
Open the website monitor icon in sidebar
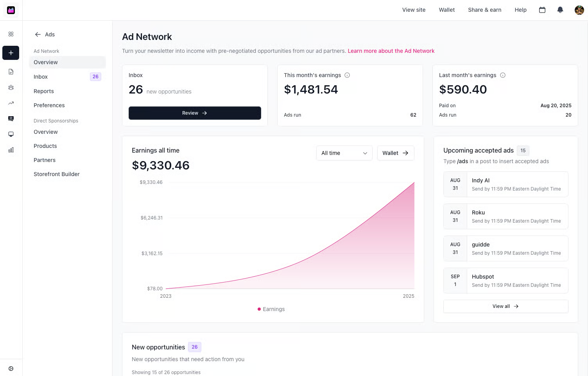point(11,134)
